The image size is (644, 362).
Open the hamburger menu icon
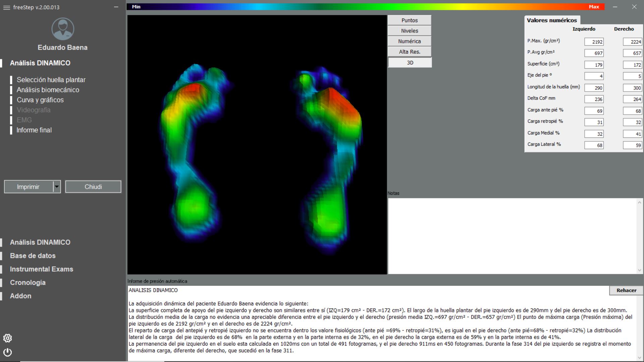pos(6,7)
